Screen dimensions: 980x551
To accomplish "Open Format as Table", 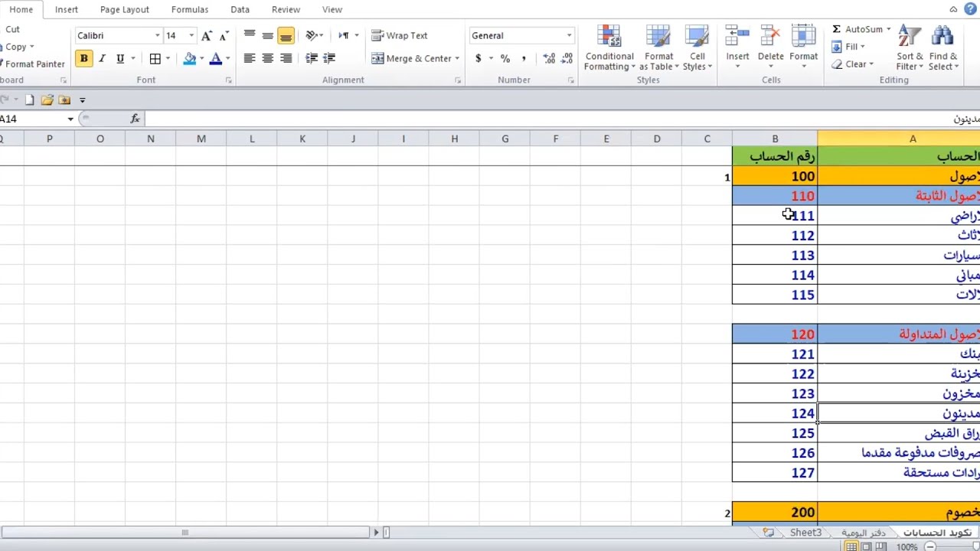I will (658, 48).
